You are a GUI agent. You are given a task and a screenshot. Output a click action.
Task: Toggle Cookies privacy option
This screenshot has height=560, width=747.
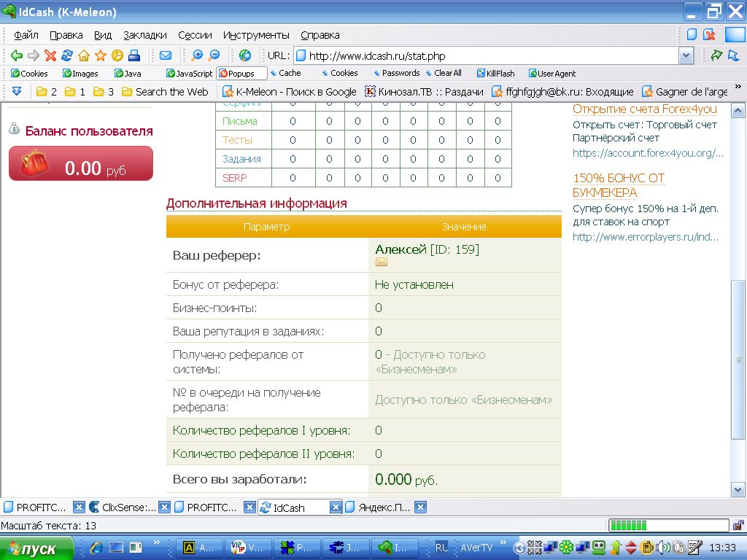click(29, 74)
